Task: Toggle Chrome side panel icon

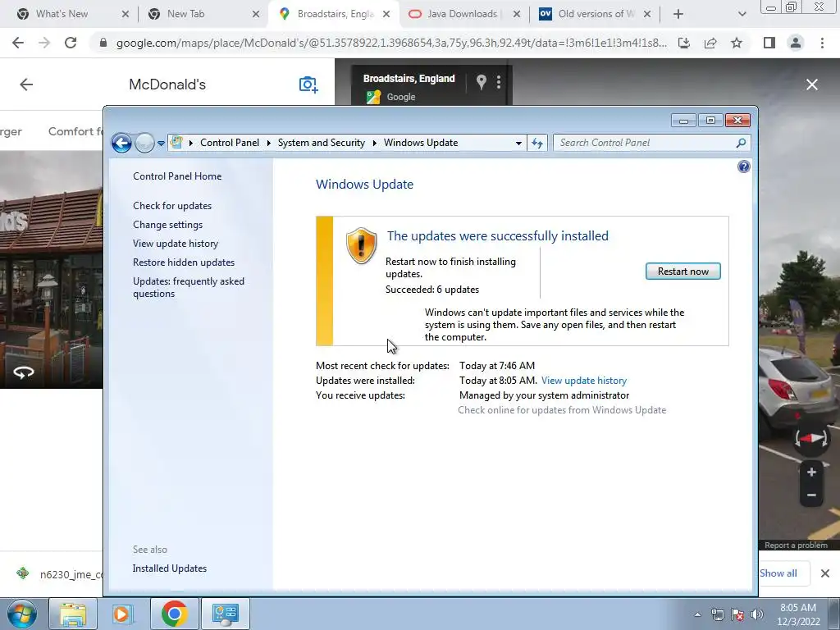Action: pyautogui.click(x=769, y=43)
